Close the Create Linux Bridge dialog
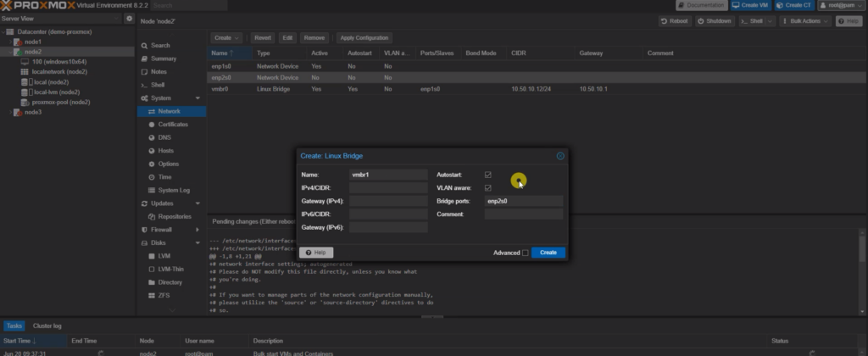The height and width of the screenshot is (356, 868). pos(560,156)
